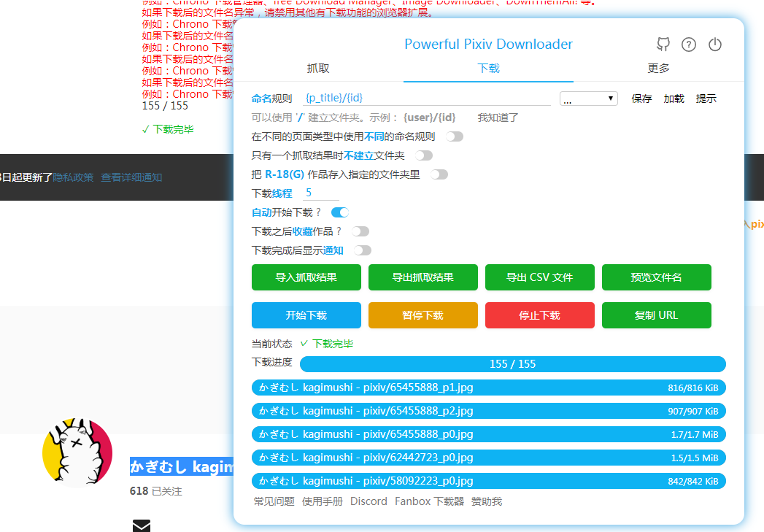Switch to the 更多 tab
The height and width of the screenshot is (532, 764).
660,67
